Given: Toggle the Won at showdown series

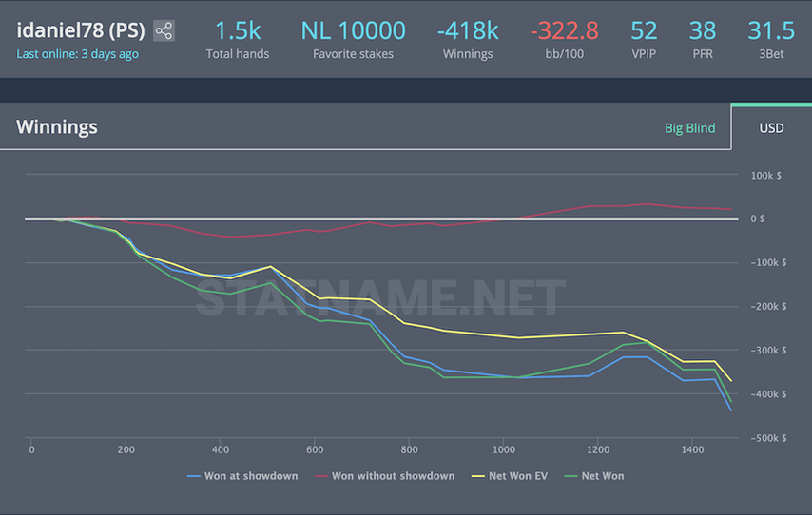Looking at the screenshot, I should coord(243,475).
